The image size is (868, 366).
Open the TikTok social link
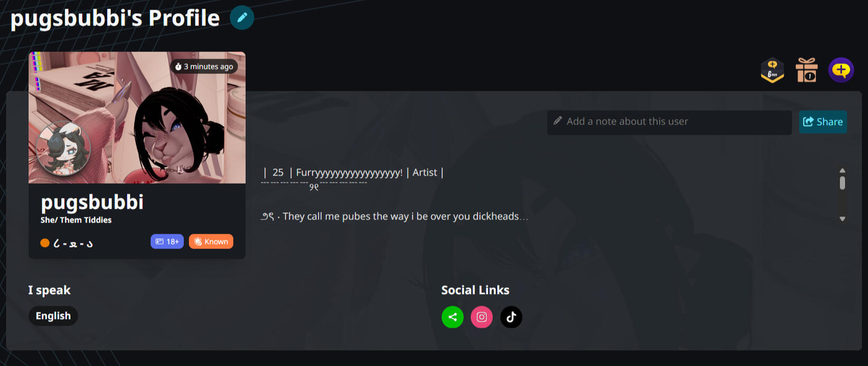click(511, 317)
